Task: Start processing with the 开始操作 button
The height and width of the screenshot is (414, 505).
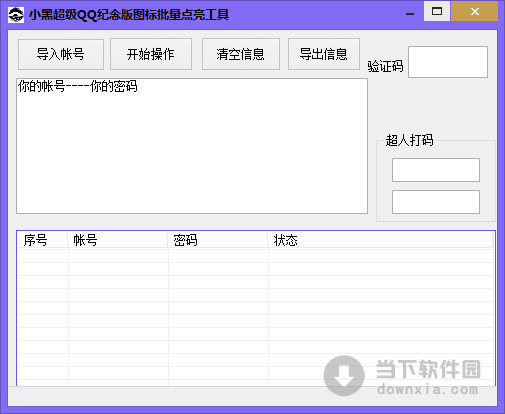Action: click(x=151, y=54)
